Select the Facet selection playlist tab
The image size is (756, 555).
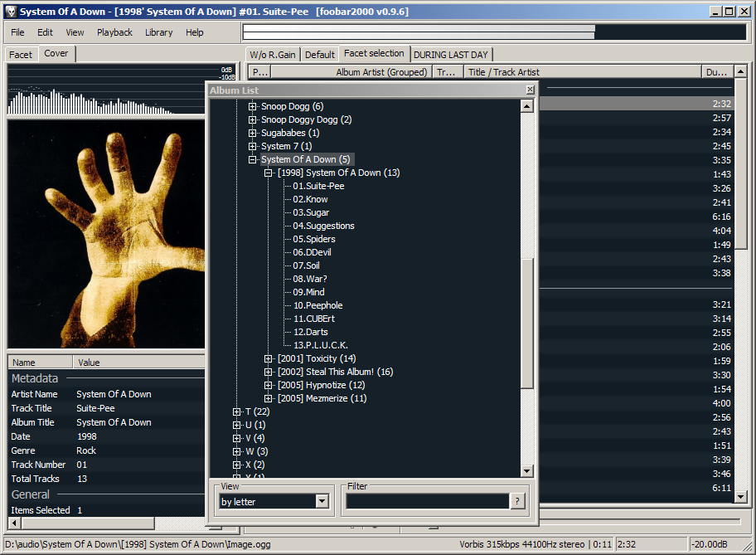point(374,53)
